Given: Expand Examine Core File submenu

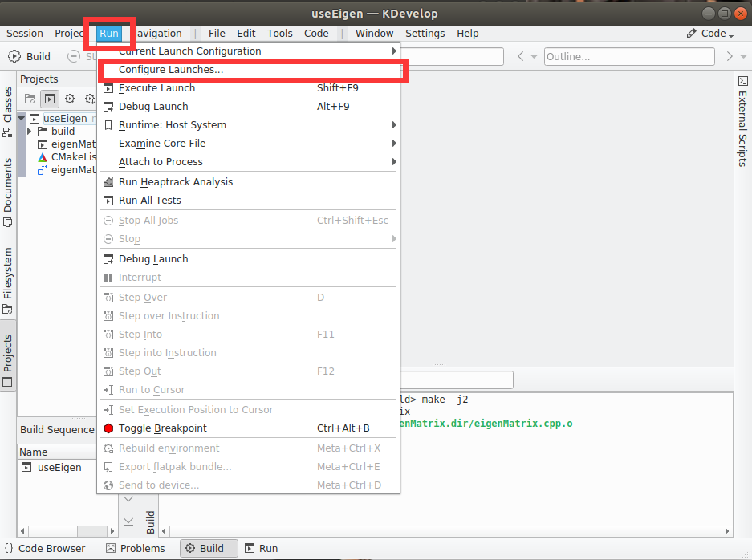Looking at the screenshot, I should 249,144.
